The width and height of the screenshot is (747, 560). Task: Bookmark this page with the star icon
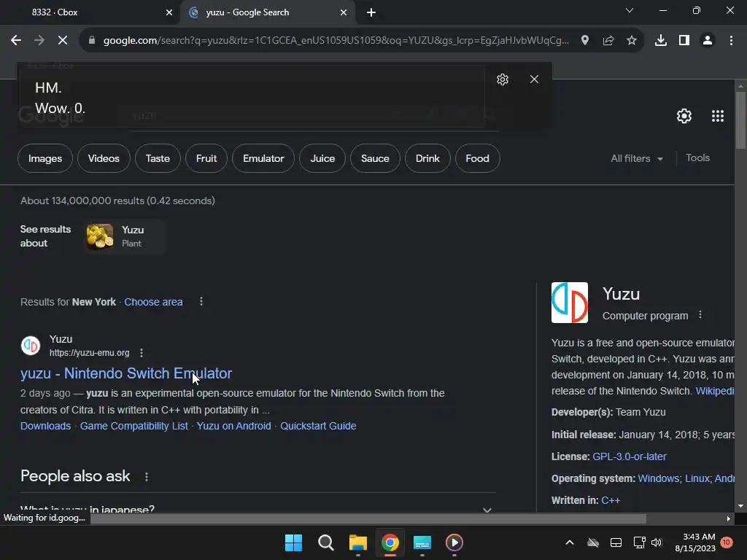632,41
